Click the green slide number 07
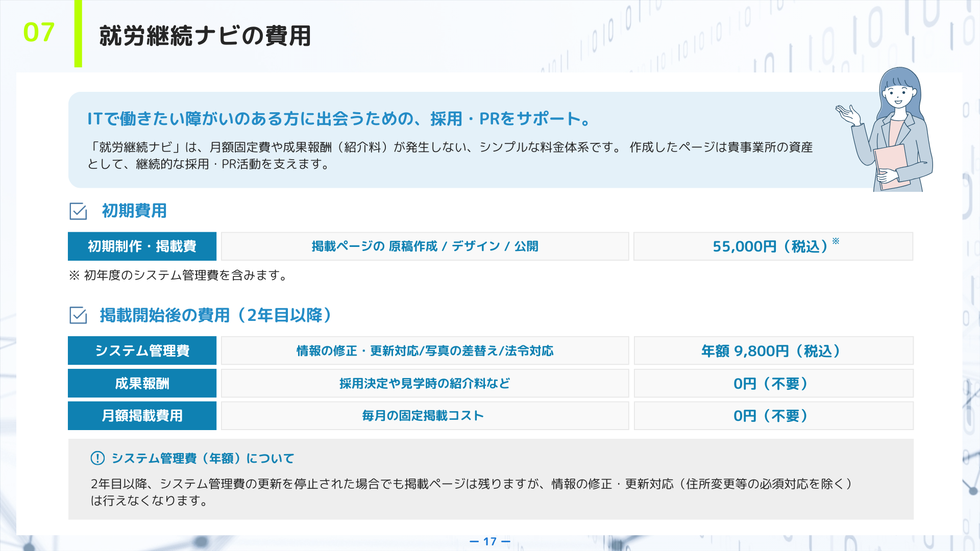 coord(39,33)
